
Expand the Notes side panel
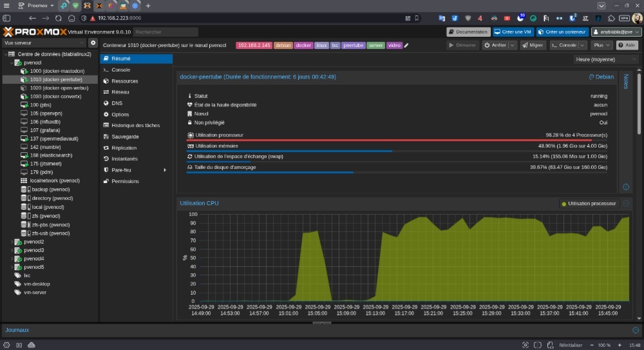pos(625,187)
